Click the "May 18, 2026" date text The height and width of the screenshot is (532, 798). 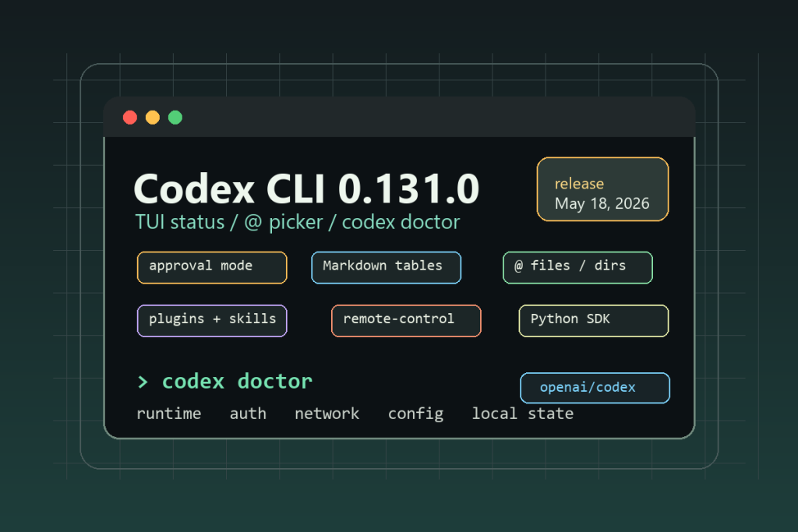point(602,203)
